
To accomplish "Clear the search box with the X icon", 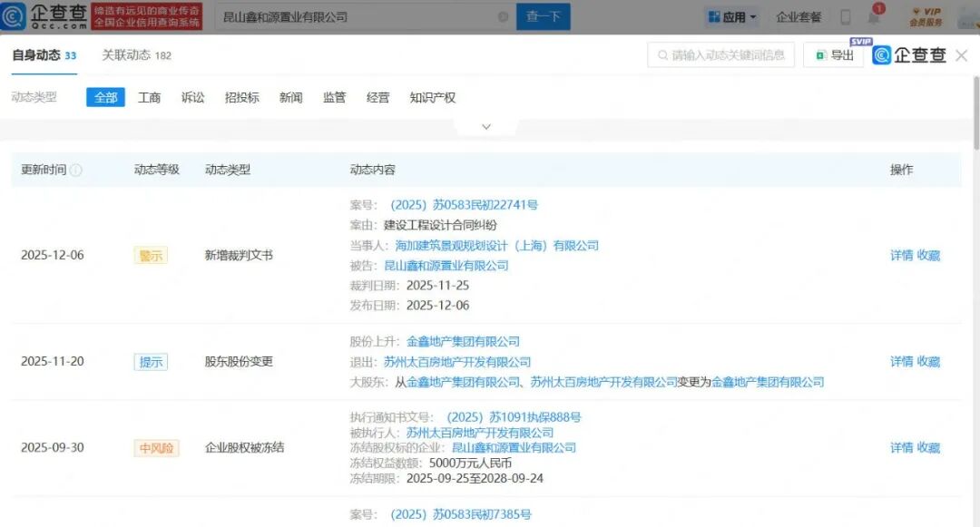I will click(504, 17).
